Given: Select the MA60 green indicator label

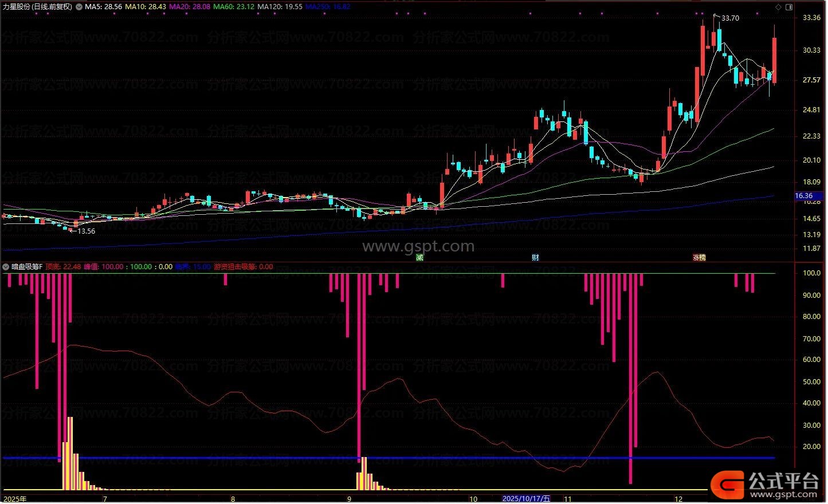Looking at the screenshot, I should pos(234,7).
